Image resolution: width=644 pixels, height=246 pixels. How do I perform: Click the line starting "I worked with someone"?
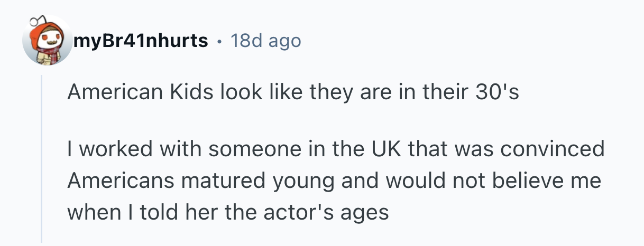click(335, 149)
